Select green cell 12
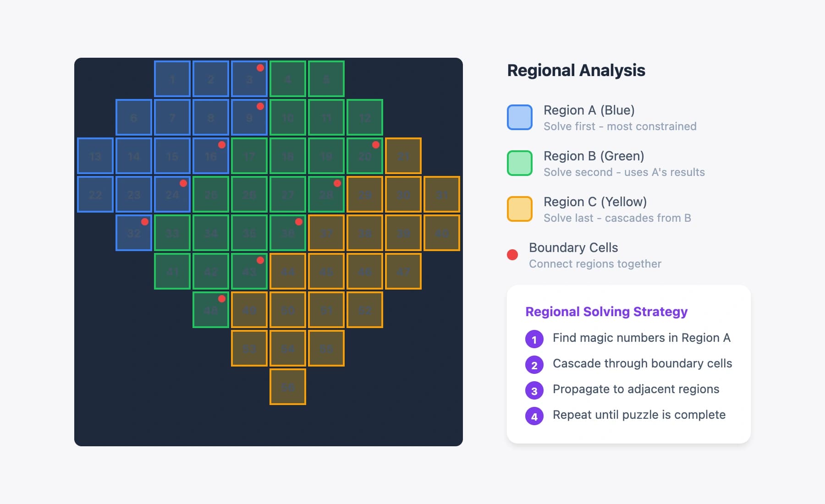825x504 pixels. click(365, 117)
